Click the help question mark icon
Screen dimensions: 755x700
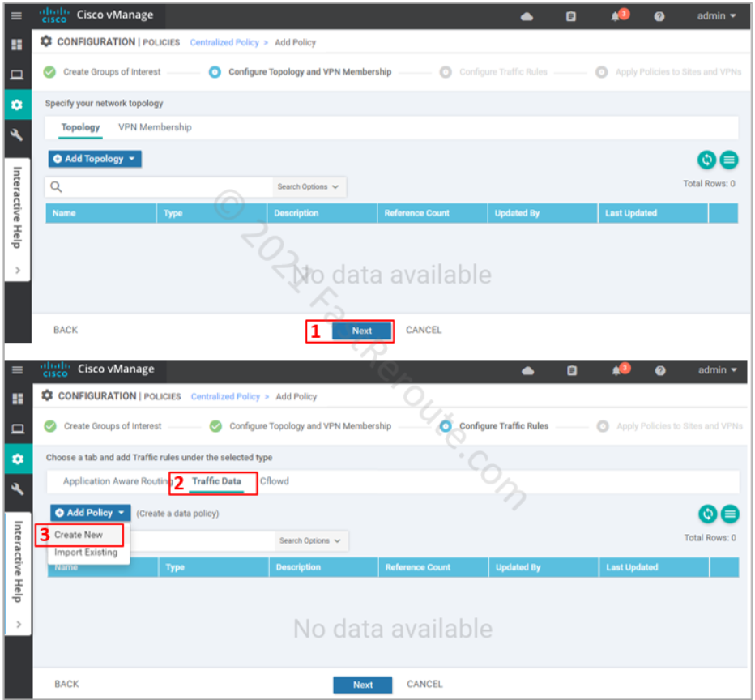[659, 16]
